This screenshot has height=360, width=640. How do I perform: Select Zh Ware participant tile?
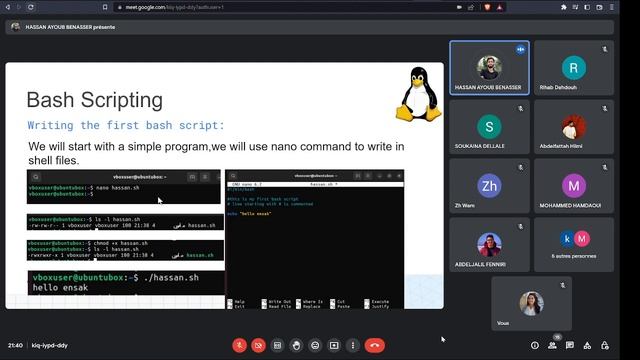(x=489, y=186)
